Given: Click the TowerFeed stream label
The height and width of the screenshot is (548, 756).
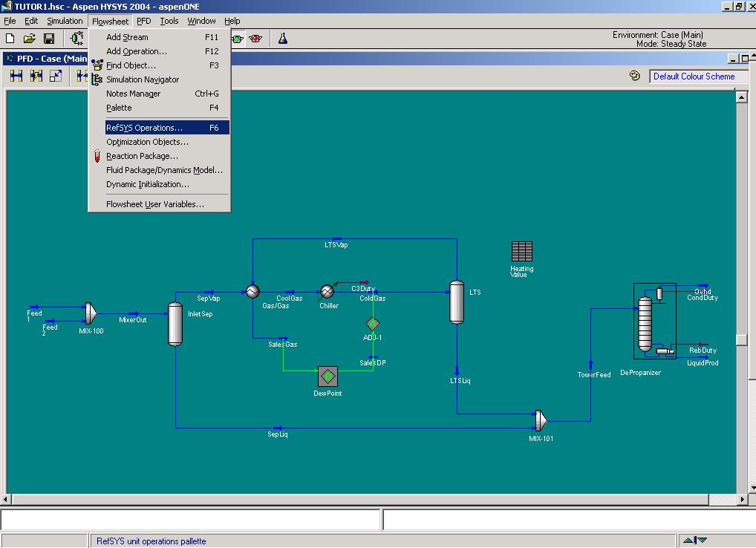Looking at the screenshot, I should point(594,375).
